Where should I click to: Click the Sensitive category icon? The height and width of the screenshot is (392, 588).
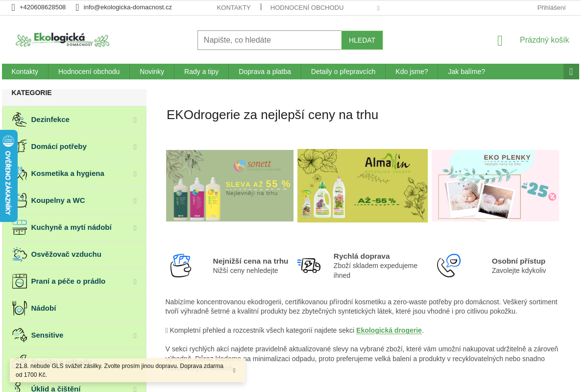(x=20, y=335)
